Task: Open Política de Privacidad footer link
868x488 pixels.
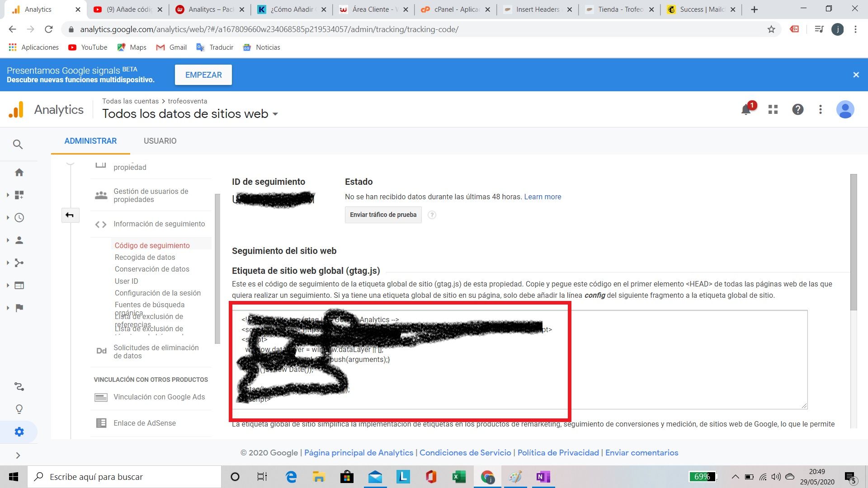Action: click(558, 453)
